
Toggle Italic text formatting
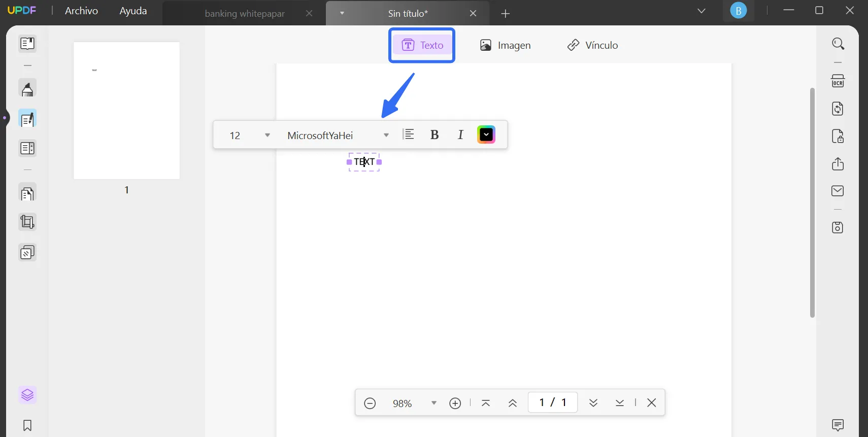pos(460,135)
